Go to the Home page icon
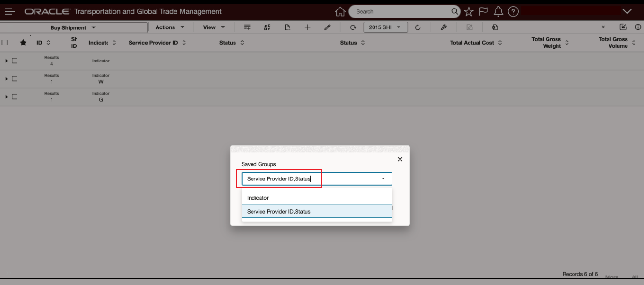Viewport: 644px width, 285px height. (x=340, y=11)
